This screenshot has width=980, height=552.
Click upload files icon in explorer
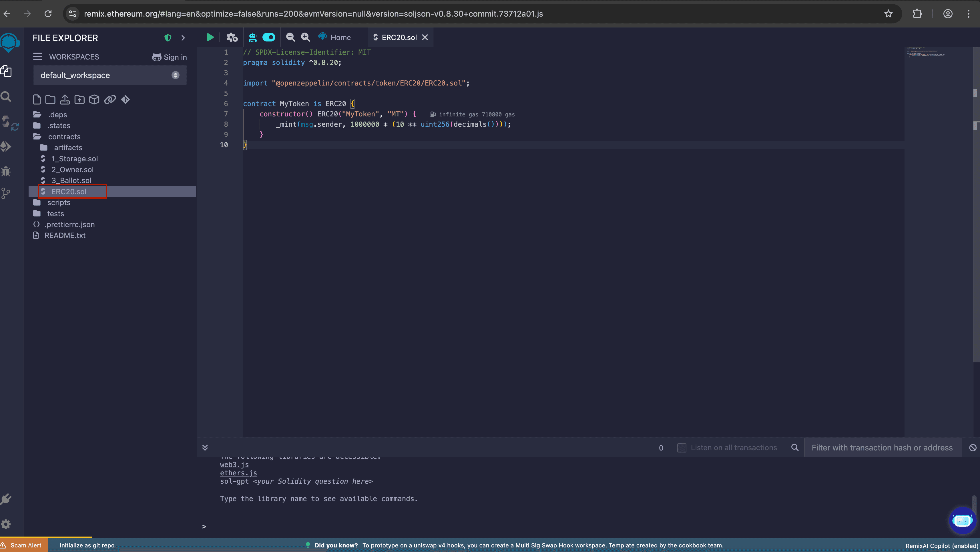[65, 100]
